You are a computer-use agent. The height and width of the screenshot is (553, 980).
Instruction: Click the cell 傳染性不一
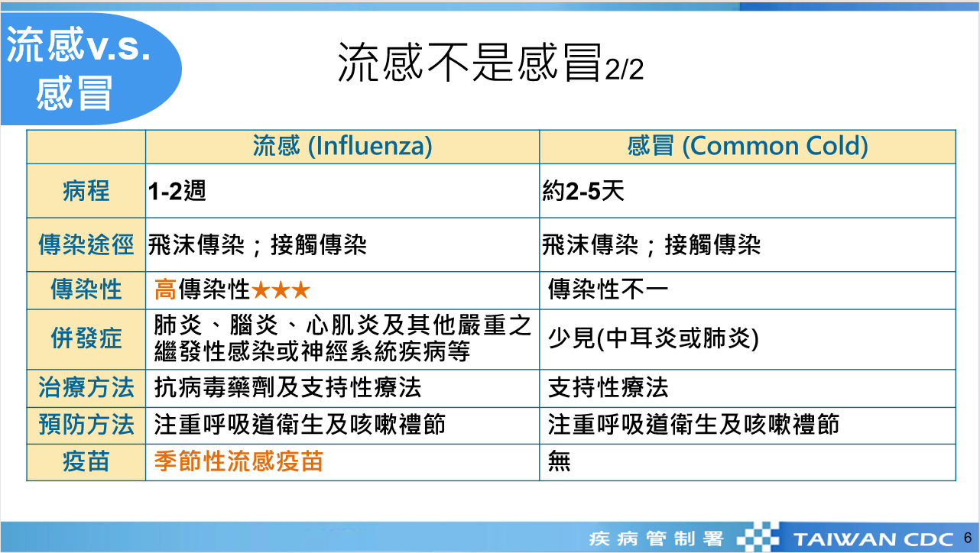click(748, 290)
